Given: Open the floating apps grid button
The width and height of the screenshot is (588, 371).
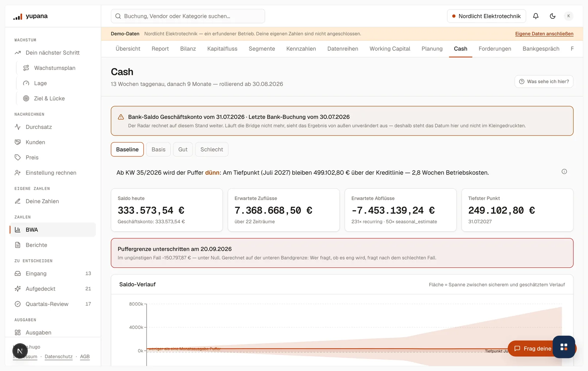Looking at the screenshot, I should (564, 347).
